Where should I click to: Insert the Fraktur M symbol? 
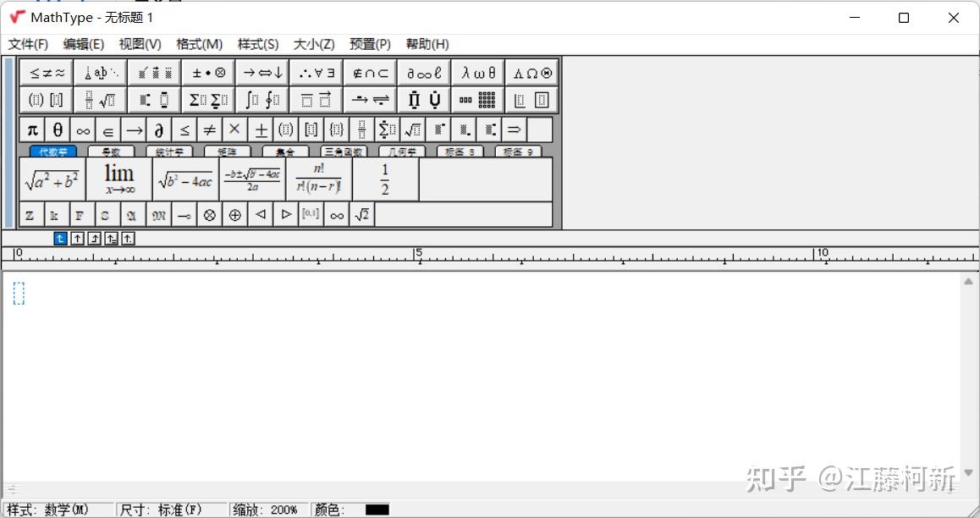[159, 215]
